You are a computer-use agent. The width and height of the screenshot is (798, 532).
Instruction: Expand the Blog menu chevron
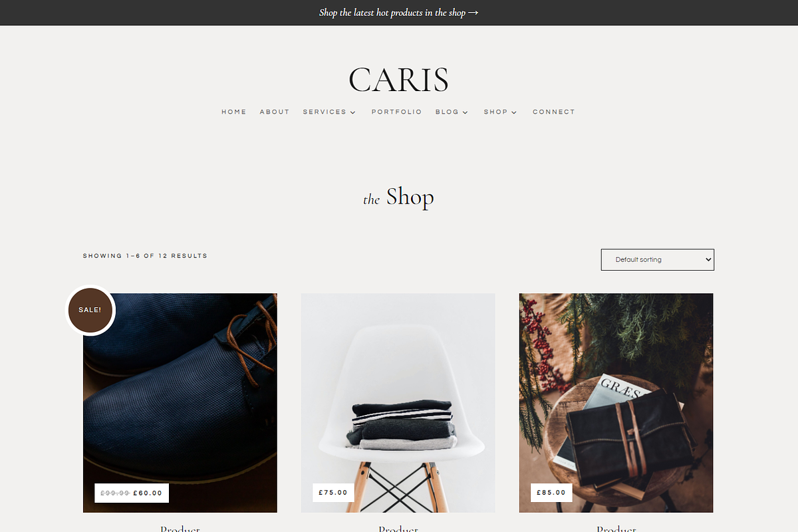click(x=465, y=112)
